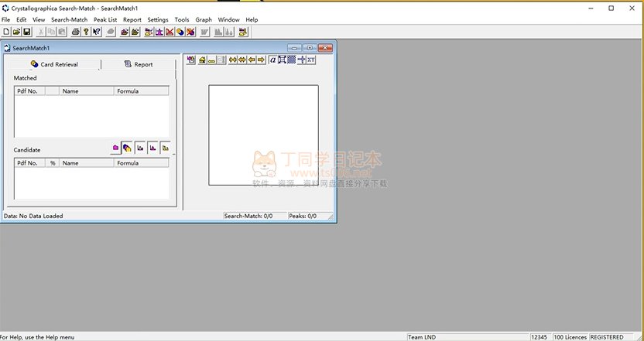Switch to the Report tab
Screen dimensions: 644x341
coord(139,65)
